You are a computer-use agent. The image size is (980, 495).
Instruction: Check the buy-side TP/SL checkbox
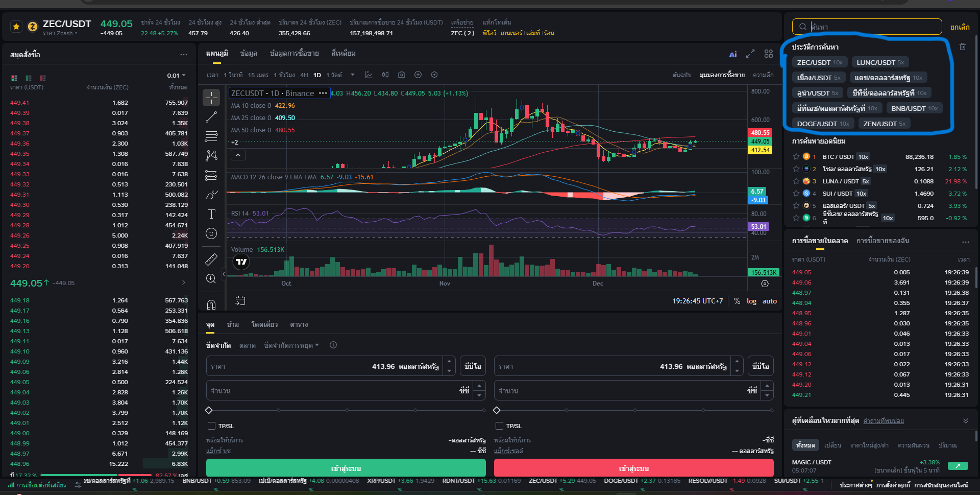[x=211, y=426]
